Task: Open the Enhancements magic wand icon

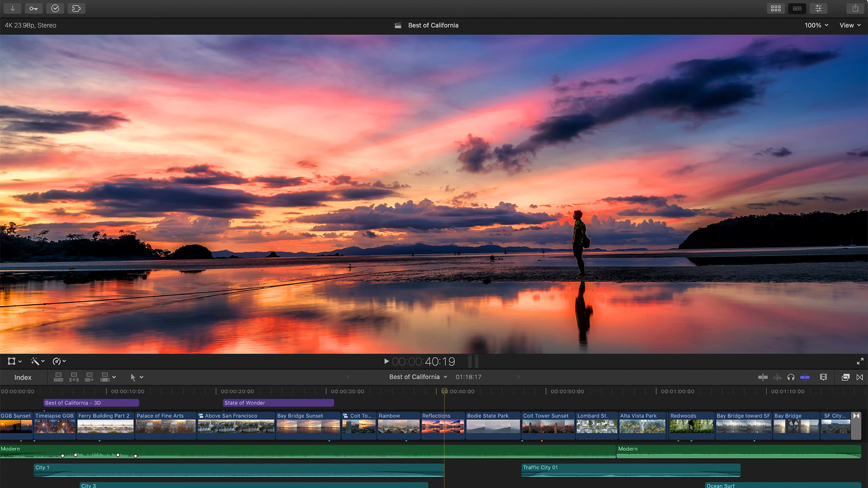Action: [x=35, y=361]
